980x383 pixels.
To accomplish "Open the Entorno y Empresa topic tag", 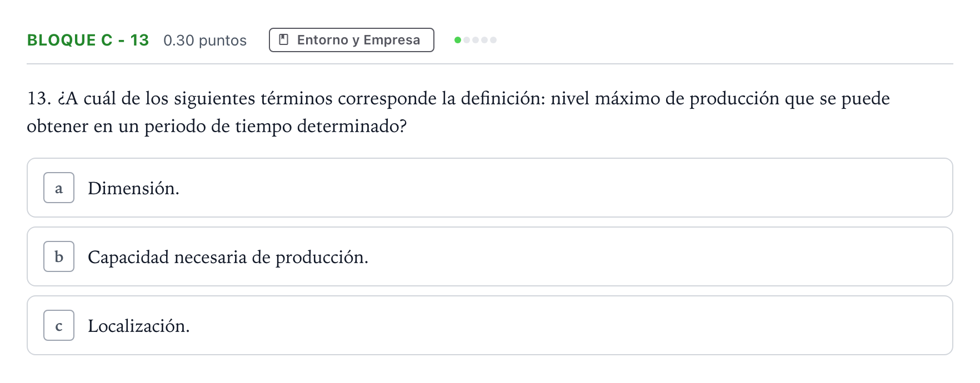I will point(352,40).
